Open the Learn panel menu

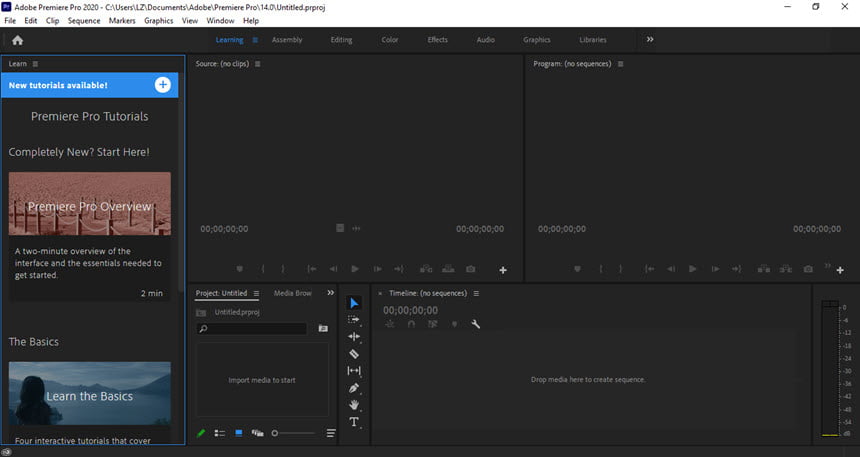pos(35,64)
